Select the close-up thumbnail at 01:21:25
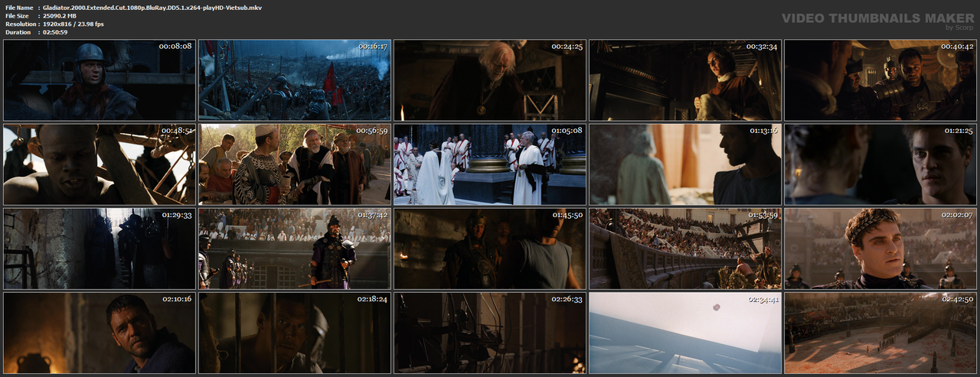980x377 pixels. pyautogui.click(x=880, y=164)
